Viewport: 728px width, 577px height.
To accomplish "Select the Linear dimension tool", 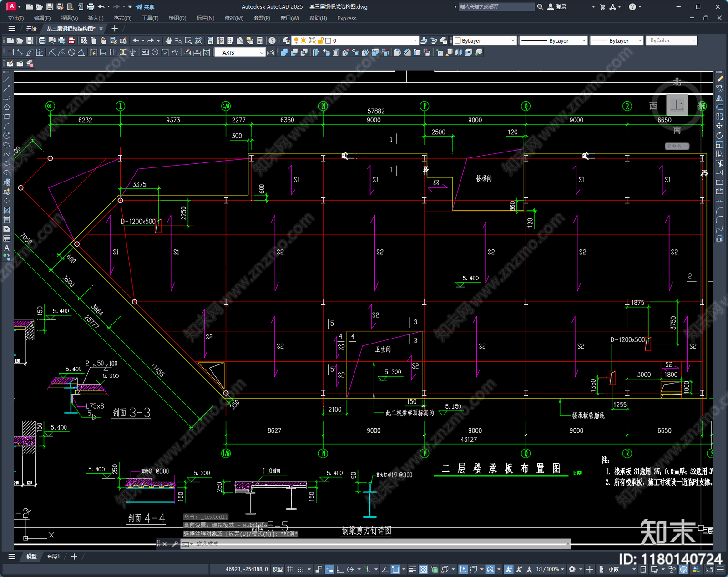I will [x=10, y=52].
